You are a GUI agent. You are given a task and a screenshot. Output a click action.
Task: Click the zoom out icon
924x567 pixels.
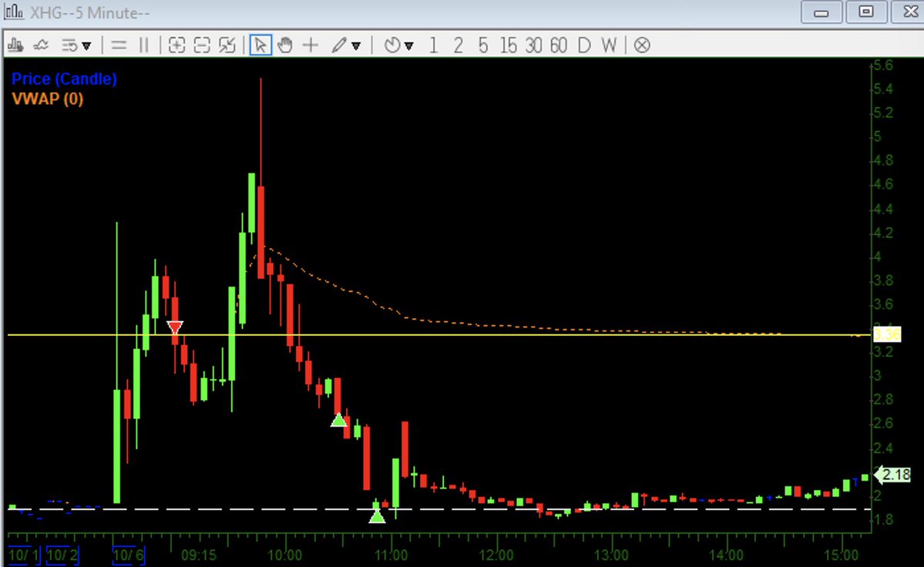pos(202,45)
